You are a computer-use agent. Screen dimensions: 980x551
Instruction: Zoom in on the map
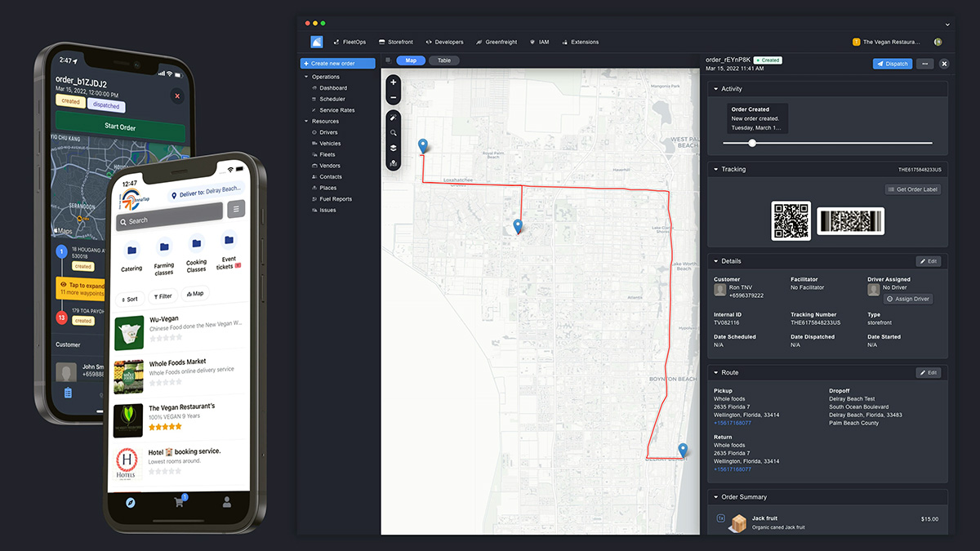(394, 82)
